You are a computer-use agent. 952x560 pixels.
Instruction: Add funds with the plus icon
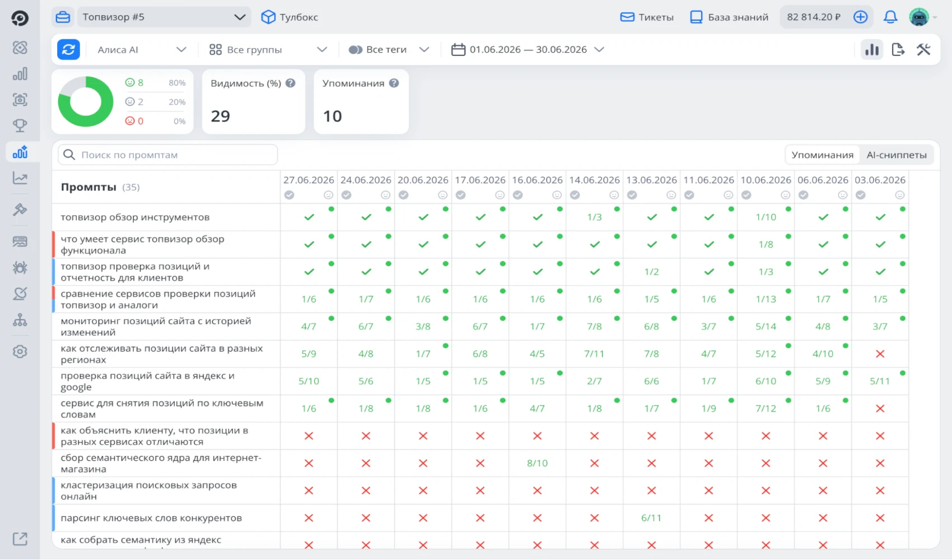click(861, 17)
